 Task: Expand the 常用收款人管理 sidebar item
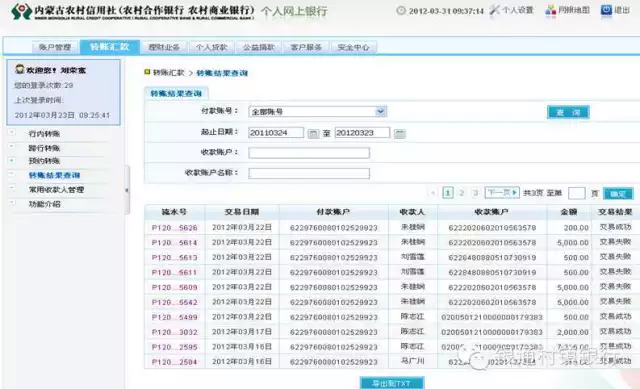[11, 188]
